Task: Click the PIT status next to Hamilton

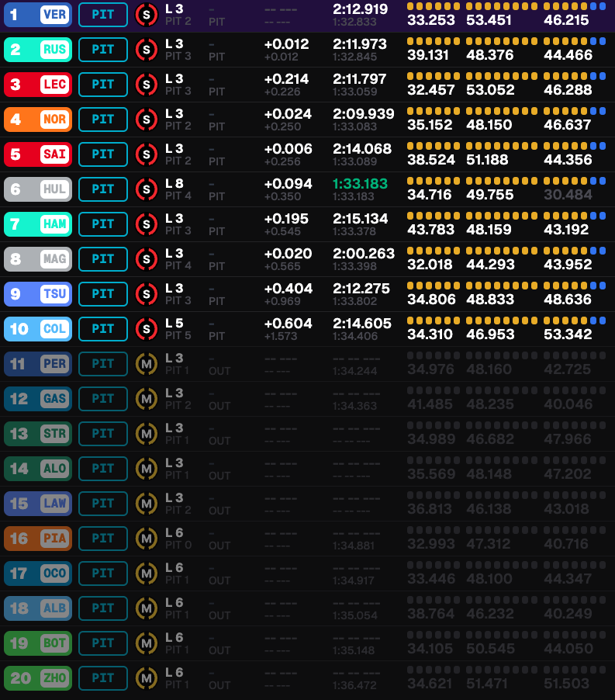Action: point(103,224)
